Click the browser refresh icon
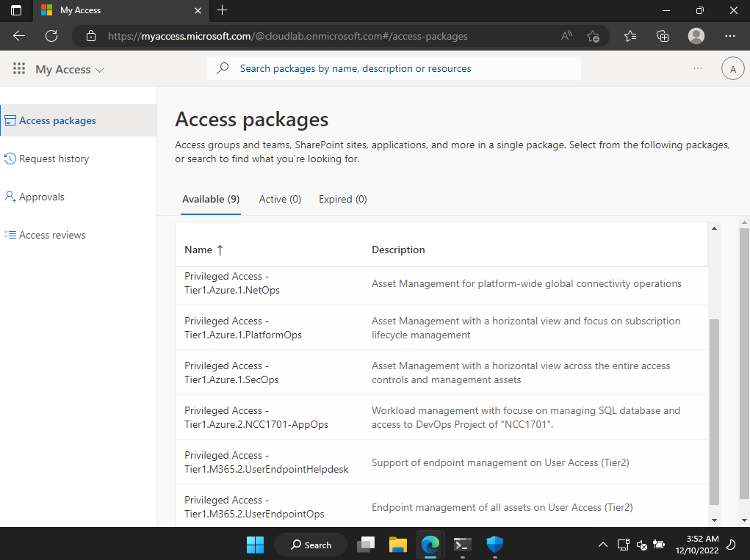The image size is (750, 560). [51, 36]
